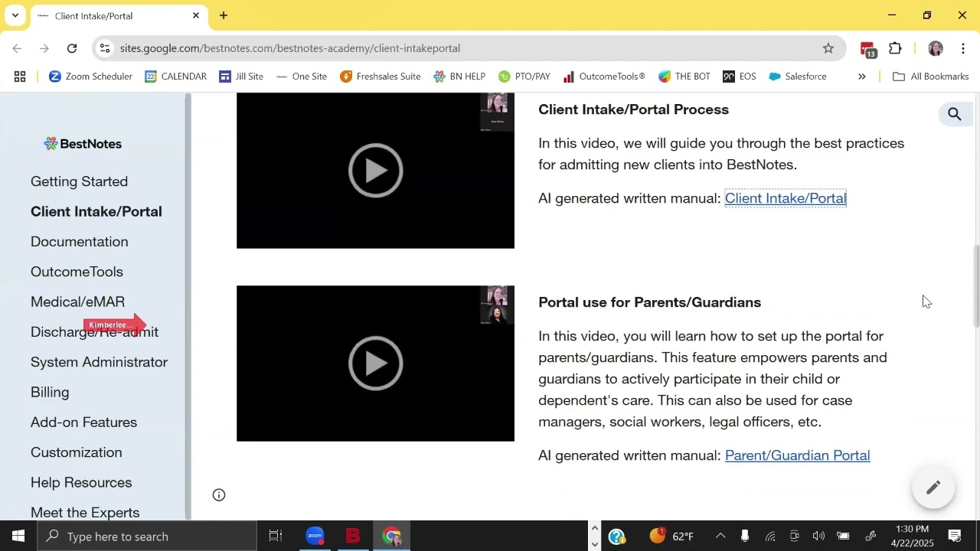Screen dimensions: 980x551
Task: Open the System Administrator page
Action: [x=99, y=362]
